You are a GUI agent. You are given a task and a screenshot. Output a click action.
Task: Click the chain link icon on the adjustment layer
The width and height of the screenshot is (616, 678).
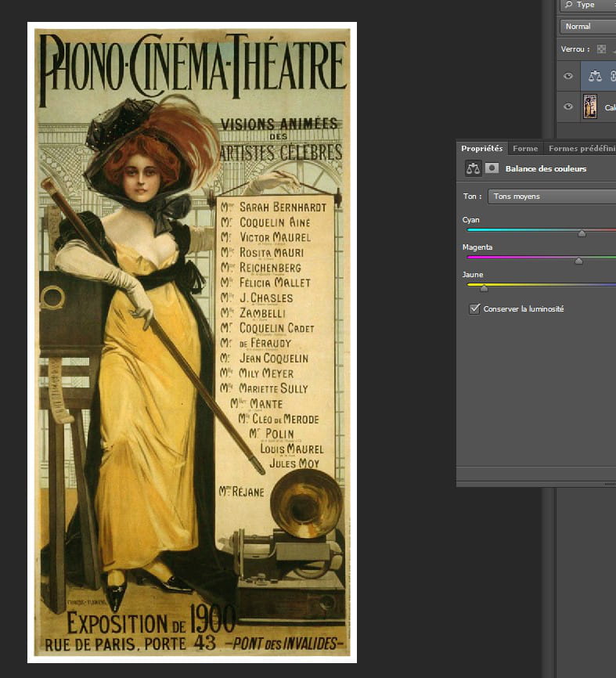[613, 76]
